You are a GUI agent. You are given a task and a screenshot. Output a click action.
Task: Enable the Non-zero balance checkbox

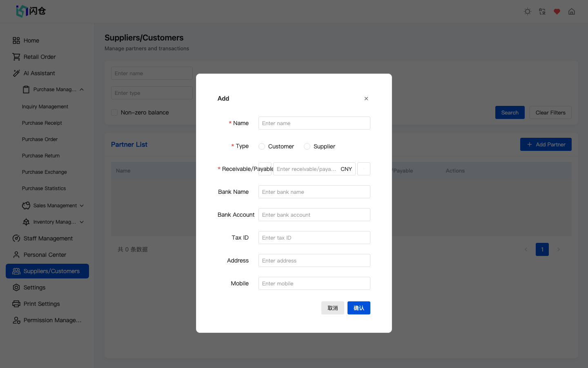tap(114, 112)
